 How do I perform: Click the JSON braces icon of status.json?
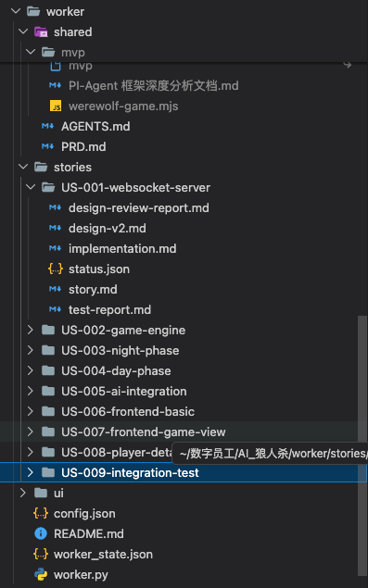tap(56, 269)
